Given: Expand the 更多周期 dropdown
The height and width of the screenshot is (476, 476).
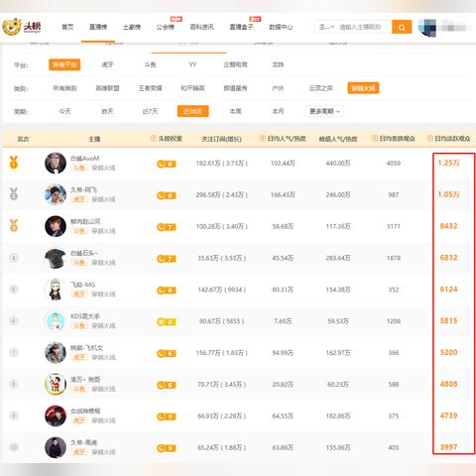Looking at the screenshot, I should (324, 111).
